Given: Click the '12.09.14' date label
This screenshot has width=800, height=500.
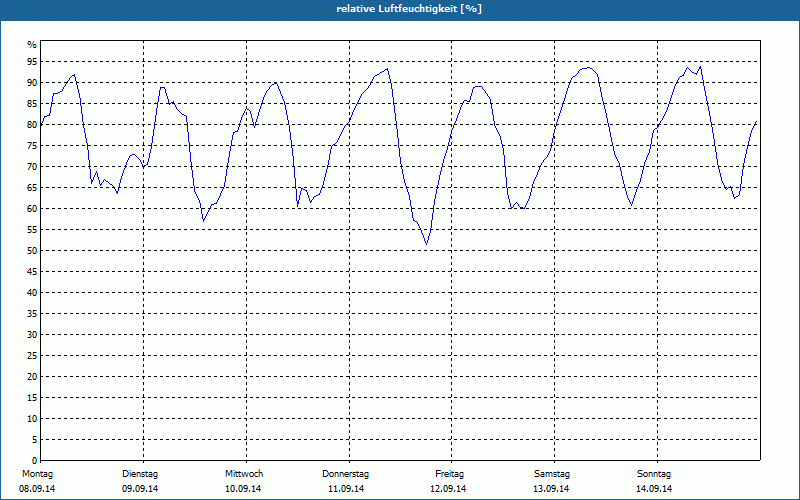Looking at the screenshot, I should click(448, 489).
